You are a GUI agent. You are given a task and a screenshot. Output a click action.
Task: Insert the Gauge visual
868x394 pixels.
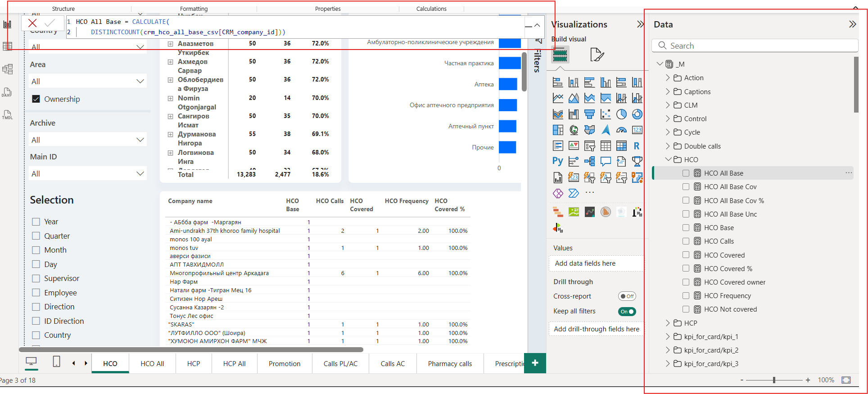point(621,130)
